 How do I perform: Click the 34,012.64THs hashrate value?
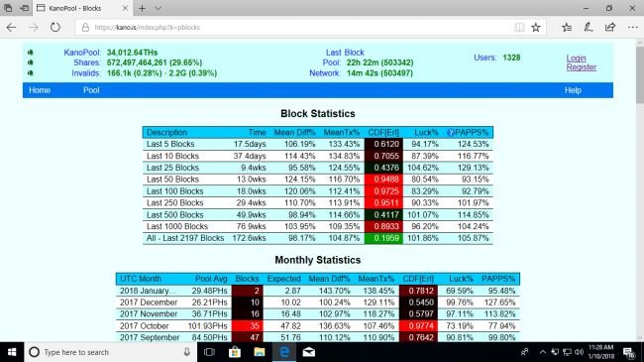132,53
